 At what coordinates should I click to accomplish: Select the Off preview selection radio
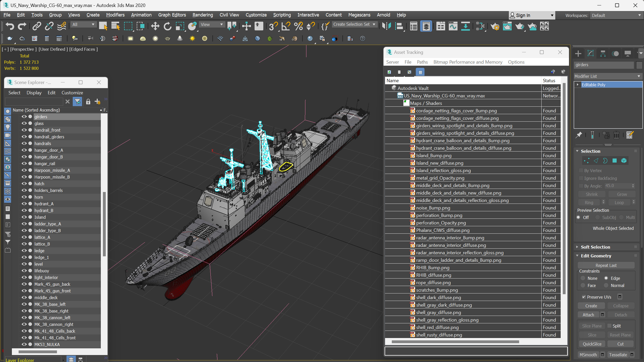[578, 217]
